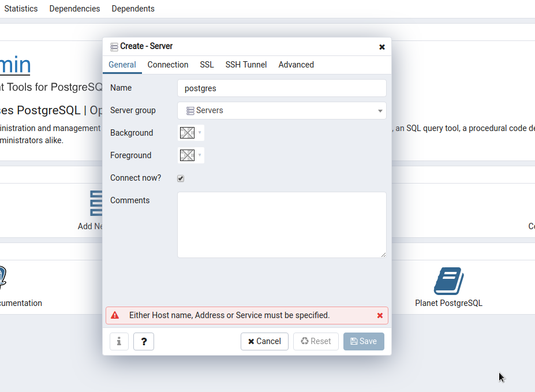Open the General tab
Viewport: 535px width, 392px height.
(x=122, y=65)
